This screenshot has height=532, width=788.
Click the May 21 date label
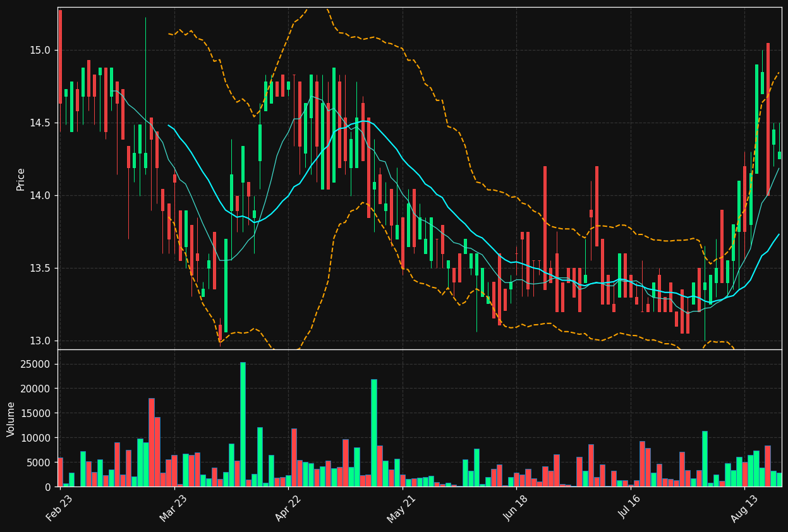click(x=401, y=508)
